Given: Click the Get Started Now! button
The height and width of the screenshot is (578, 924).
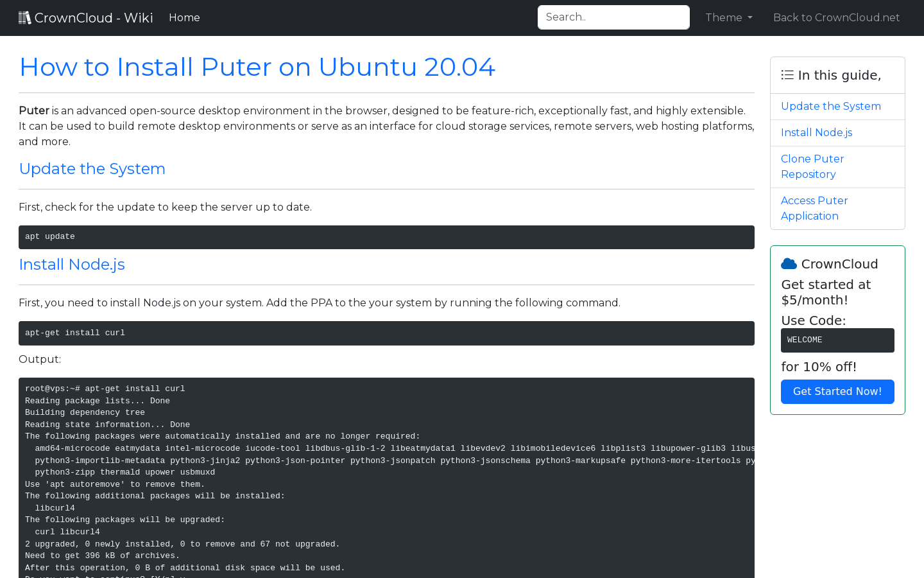Looking at the screenshot, I should pyautogui.click(x=837, y=392).
